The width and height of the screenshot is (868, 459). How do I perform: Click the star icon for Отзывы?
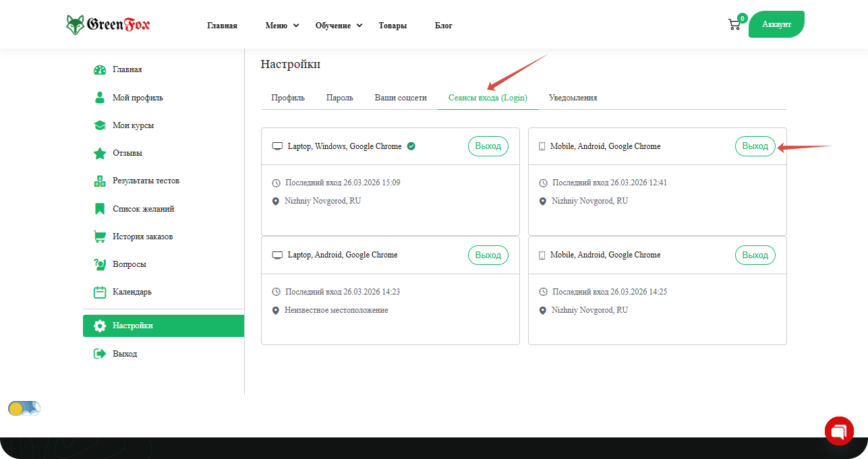coord(100,154)
